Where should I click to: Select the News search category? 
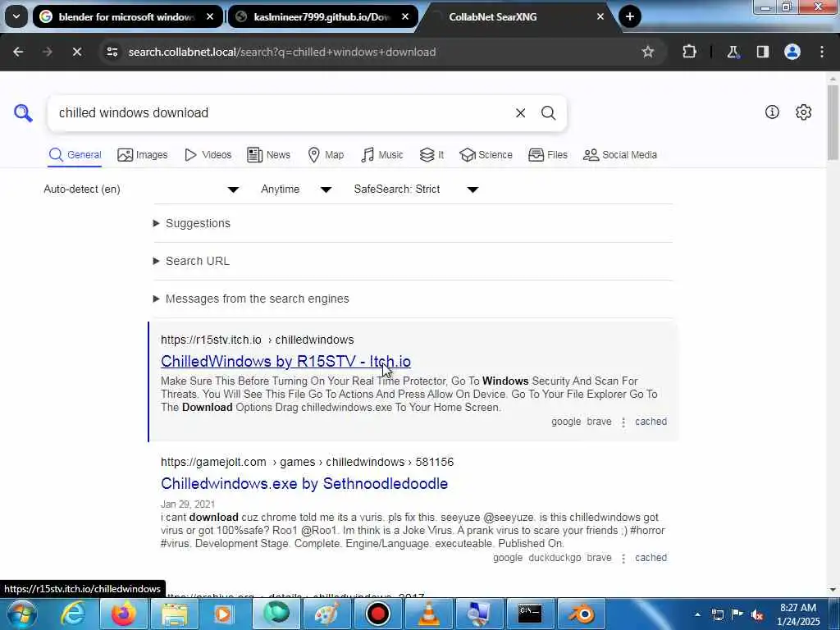[x=268, y=155]
